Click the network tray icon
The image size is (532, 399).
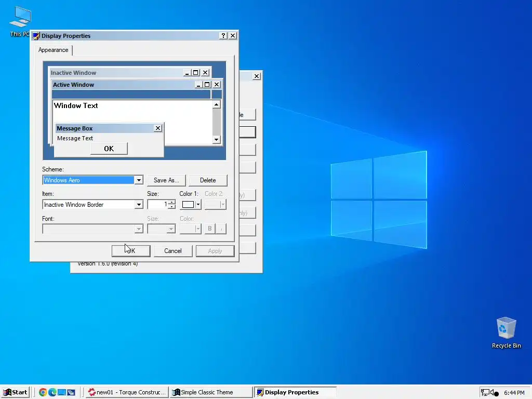point(485,393)
